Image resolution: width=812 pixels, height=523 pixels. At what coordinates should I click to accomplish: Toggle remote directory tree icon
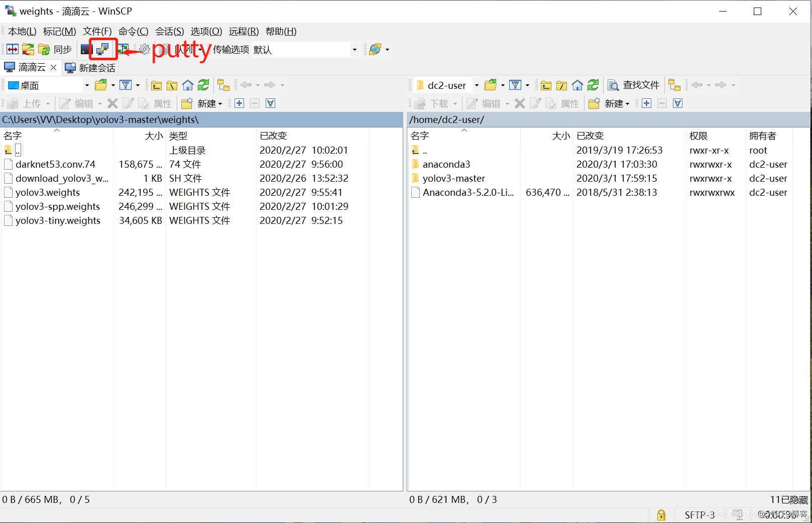[675, 85]
